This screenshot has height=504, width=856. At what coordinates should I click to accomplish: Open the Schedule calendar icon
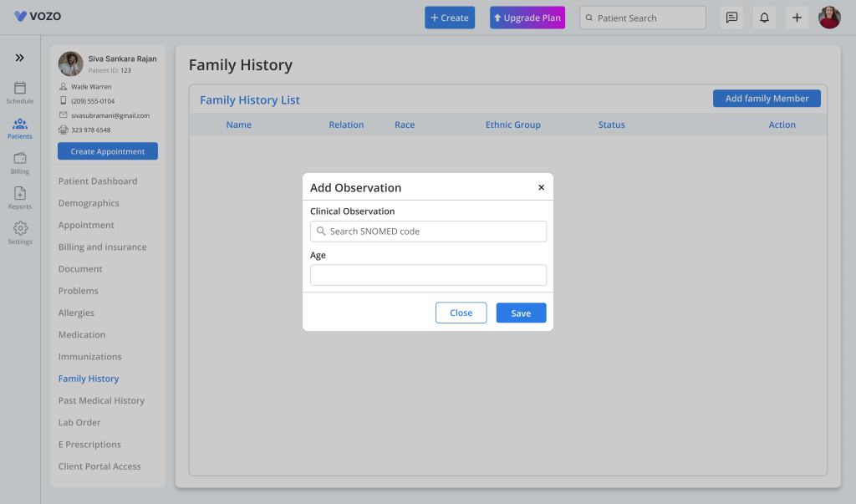click(20, 89)
